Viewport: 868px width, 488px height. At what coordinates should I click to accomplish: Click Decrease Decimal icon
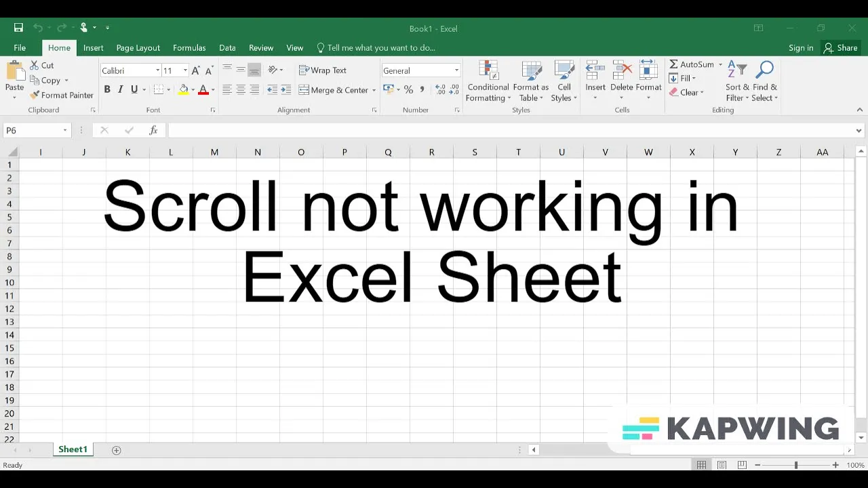point(453,89)
